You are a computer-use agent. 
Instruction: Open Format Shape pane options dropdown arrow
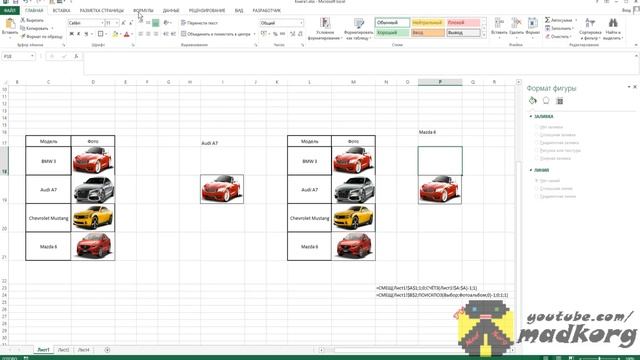[x=629, y=87]
